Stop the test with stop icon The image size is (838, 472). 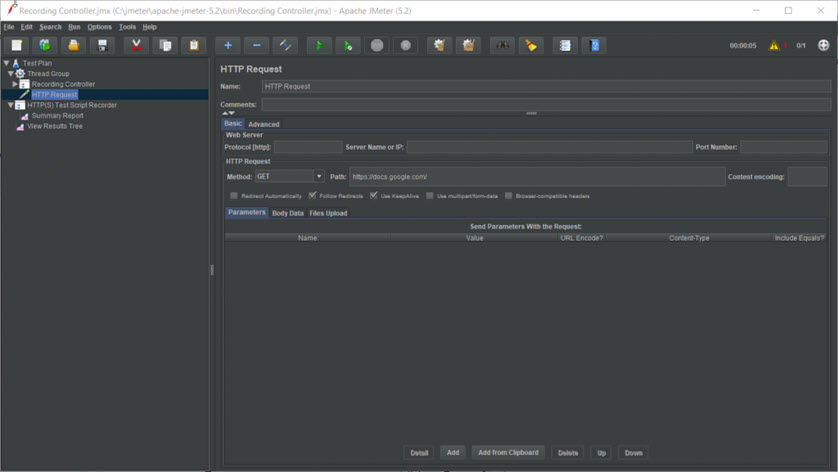[x=377, y=45]
